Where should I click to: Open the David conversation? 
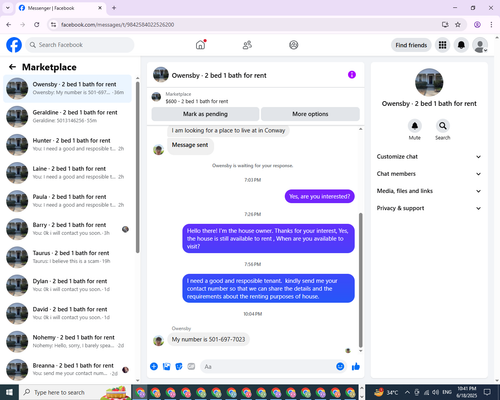[x=67, y=313]
